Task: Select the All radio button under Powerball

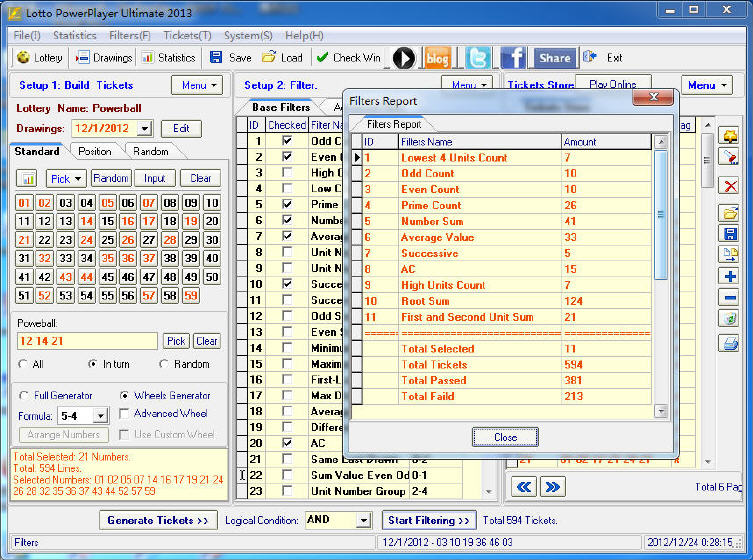Action: click(22, 364)
